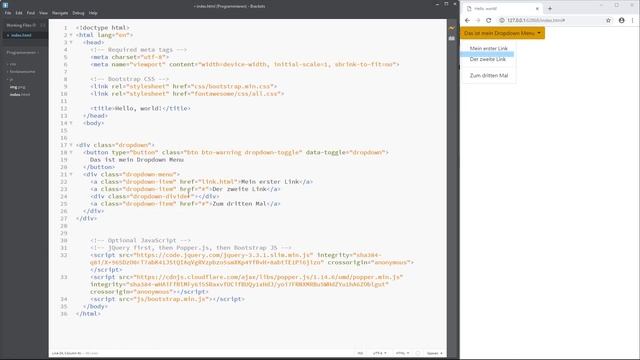Open the Extension Manager brick icon
Image resolution: width=640 pixels, height=360 pixels.
click(451, 38)
